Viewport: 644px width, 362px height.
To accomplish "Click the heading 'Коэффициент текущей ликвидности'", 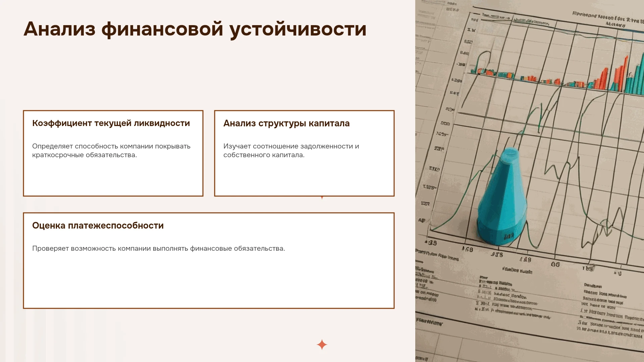I will tap(111, 123).
